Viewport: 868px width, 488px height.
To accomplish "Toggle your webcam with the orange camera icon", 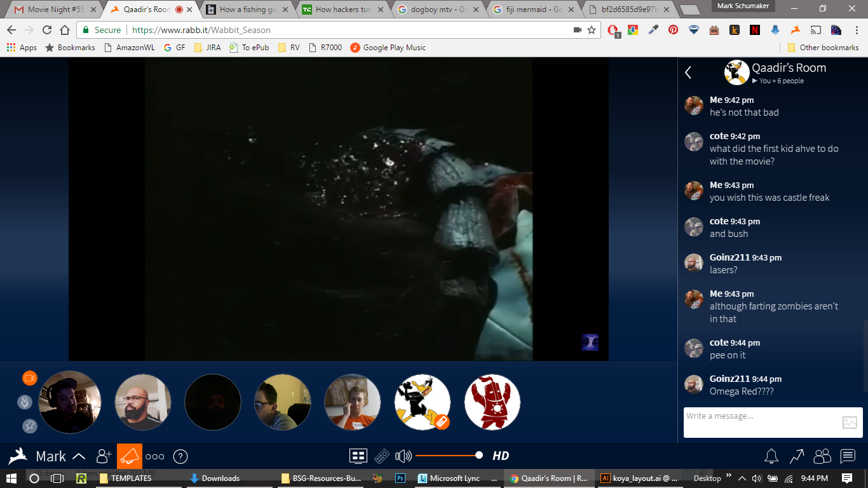I will click(30, 378).
